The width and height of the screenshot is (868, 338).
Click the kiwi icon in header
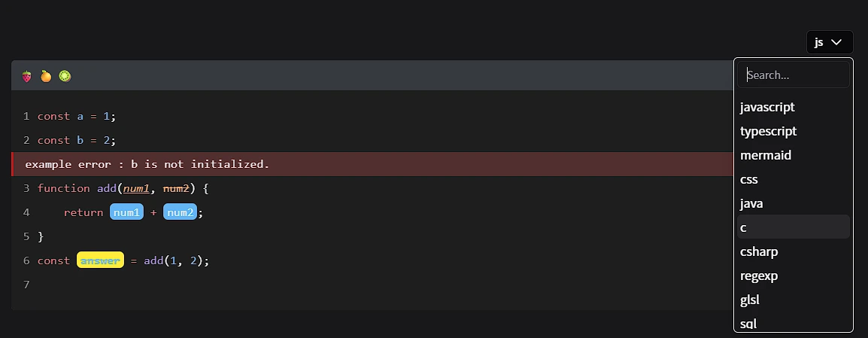click(x=65, y=76)
